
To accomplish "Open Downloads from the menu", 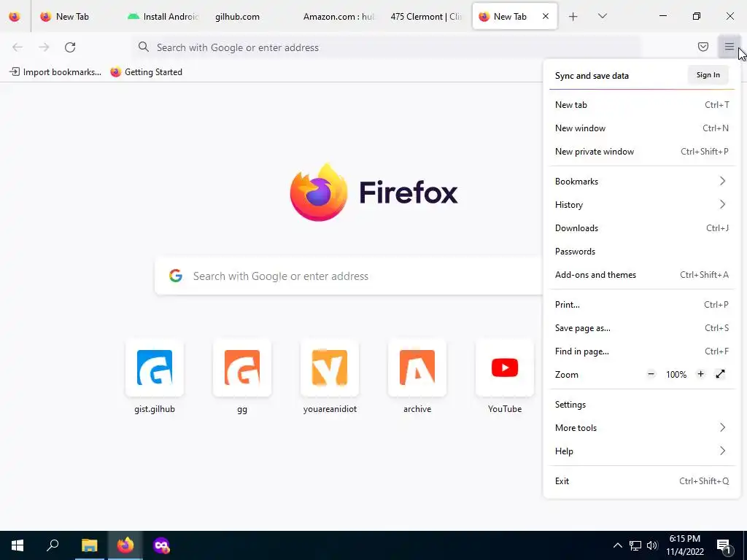I will 642,228.
